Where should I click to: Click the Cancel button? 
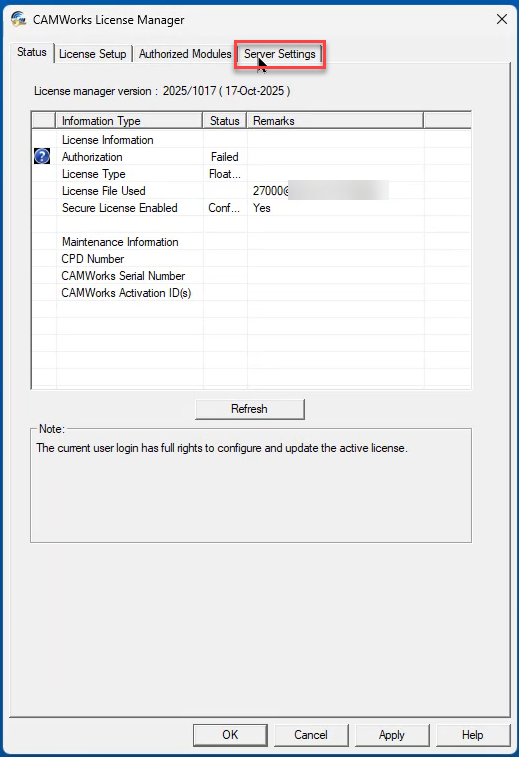[311, 735]
